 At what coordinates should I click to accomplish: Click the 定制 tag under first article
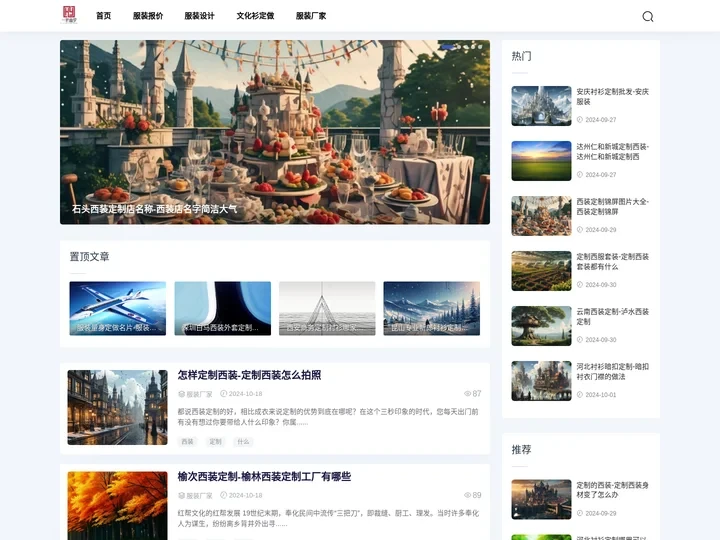pos(215,442)
